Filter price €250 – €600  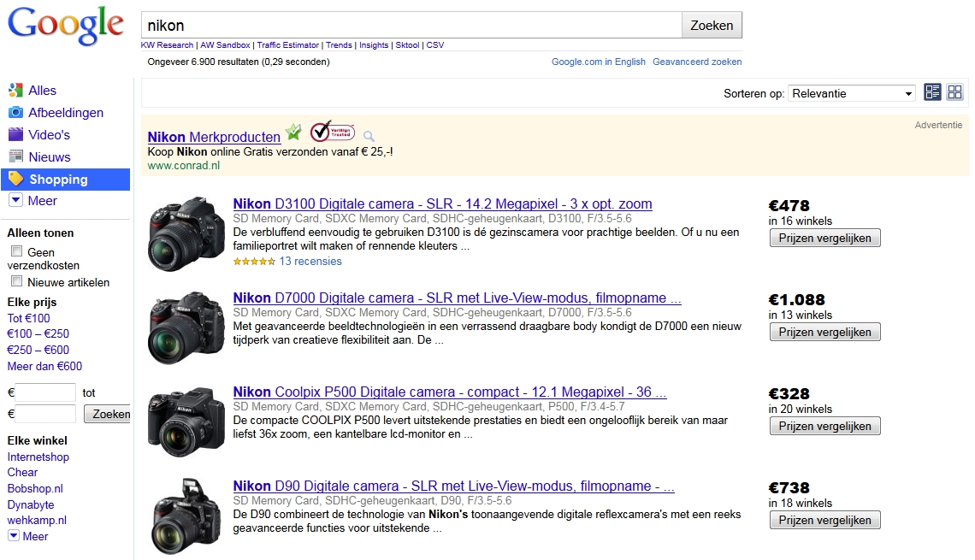pyautogui.click(x=38, y=350)
